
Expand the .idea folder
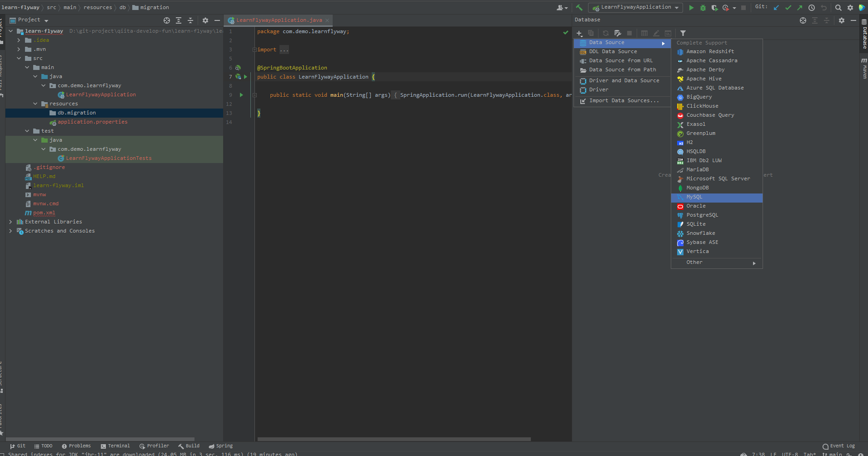(19, 40)
